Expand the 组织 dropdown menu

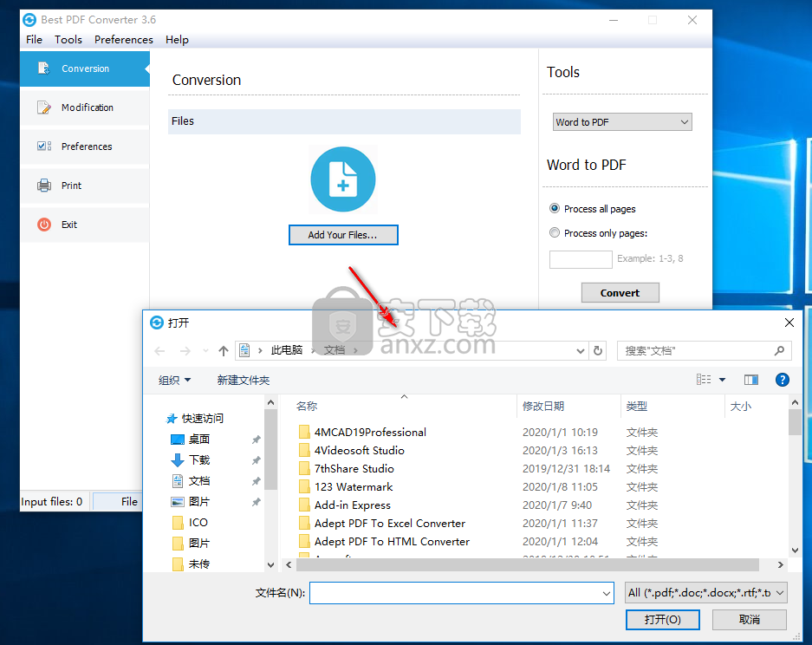tap(174, 380)
